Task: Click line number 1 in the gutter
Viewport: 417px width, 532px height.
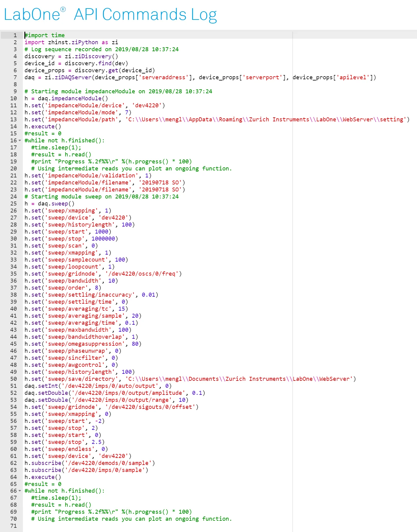Action: tap(15, 35)
